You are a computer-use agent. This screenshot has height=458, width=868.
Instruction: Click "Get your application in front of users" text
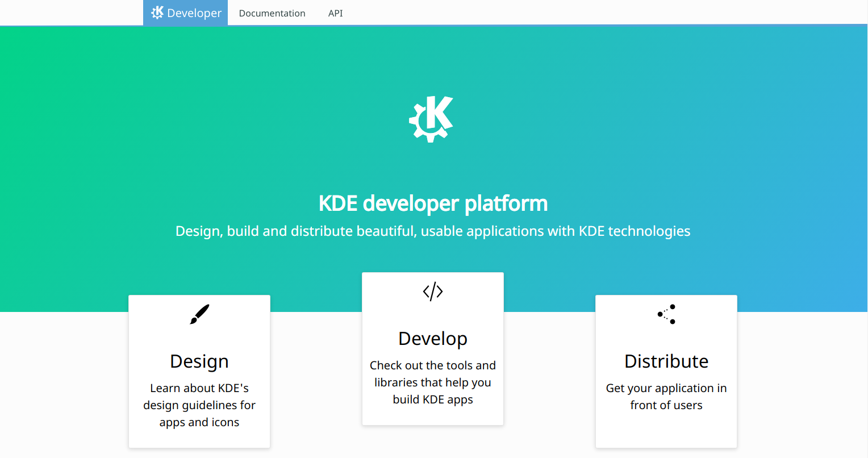click(666, 397)
